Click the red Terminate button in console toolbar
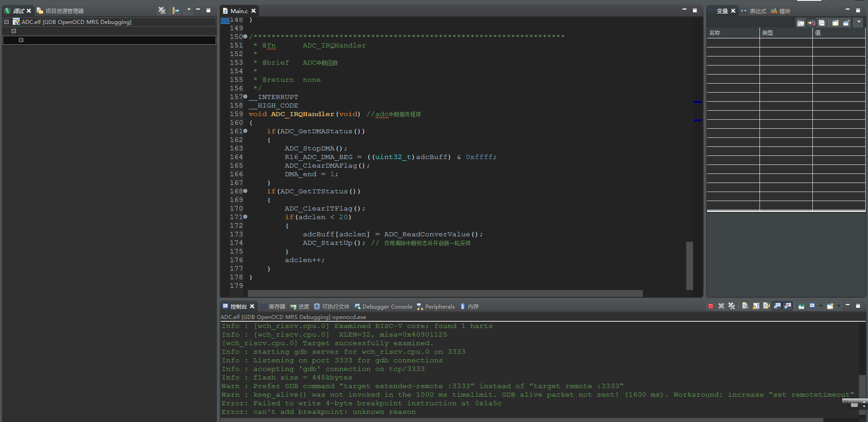Screen dimensions: 868x422 (711, 306)
